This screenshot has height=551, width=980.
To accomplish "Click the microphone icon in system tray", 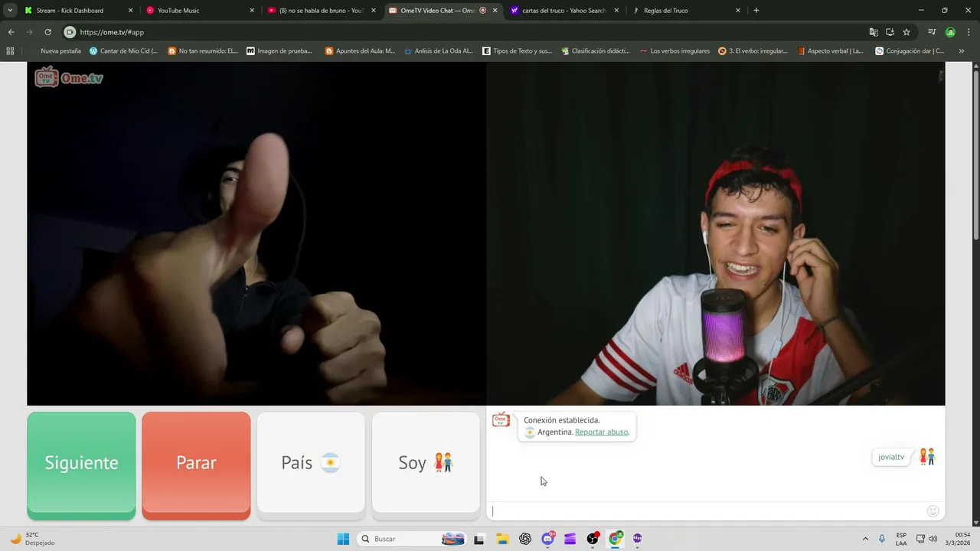I will tap(883, 539).
